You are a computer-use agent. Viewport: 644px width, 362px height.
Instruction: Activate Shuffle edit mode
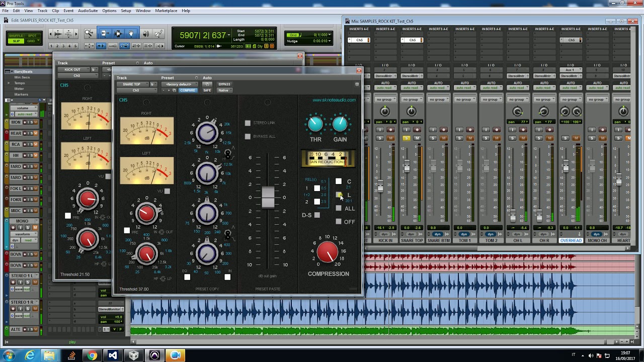16,36
